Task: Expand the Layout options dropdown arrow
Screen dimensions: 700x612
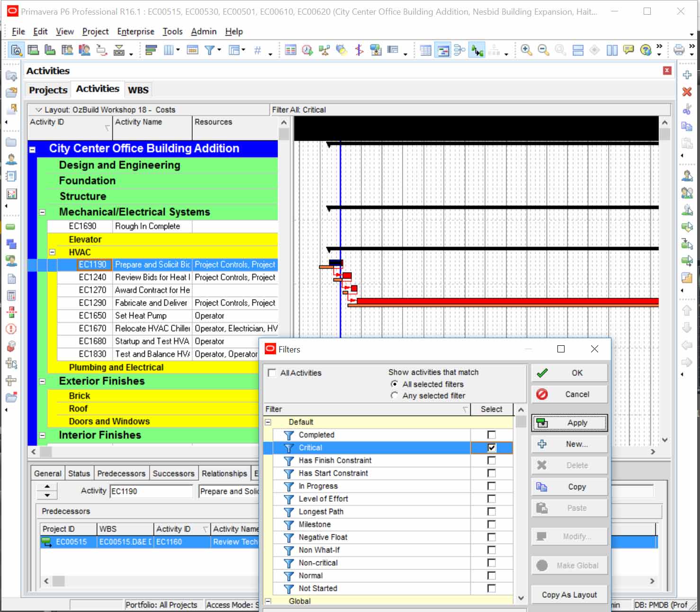Action: tap(39, 110)
